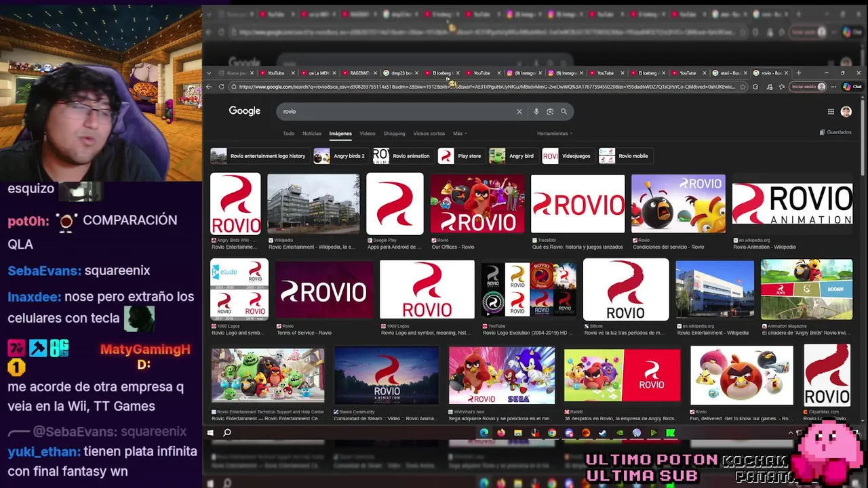Screen dimensions: 868x488
Task: Click yuki_ethan username in chat
Action: pyautogui.click(x=44, y=451)
